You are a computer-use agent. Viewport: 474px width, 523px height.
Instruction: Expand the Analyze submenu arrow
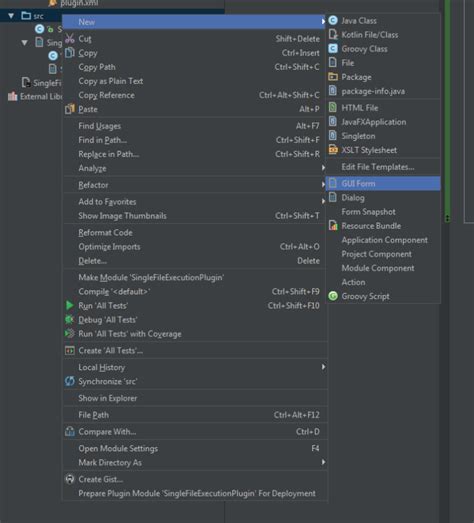click(x=323, y=168)
